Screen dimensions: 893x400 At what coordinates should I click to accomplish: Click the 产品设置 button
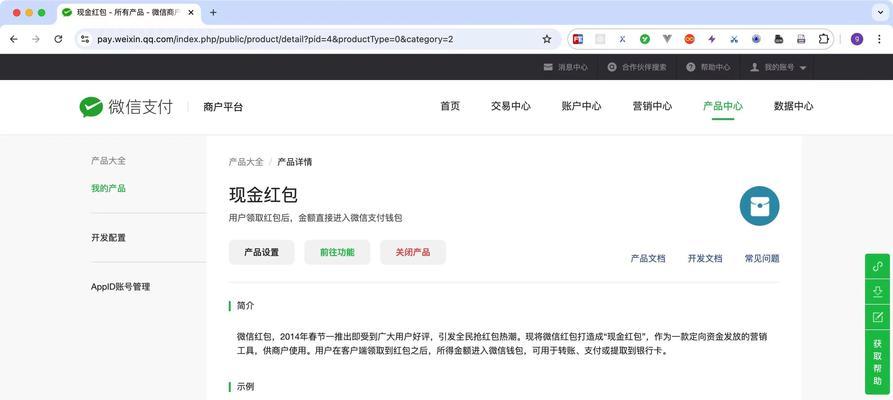click(261, 252)
